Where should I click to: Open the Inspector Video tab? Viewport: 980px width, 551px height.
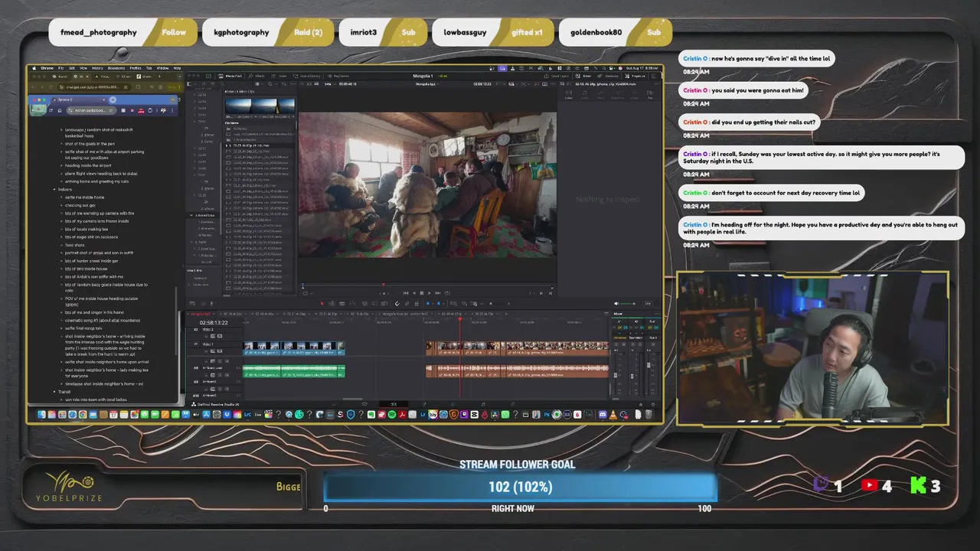569,95
